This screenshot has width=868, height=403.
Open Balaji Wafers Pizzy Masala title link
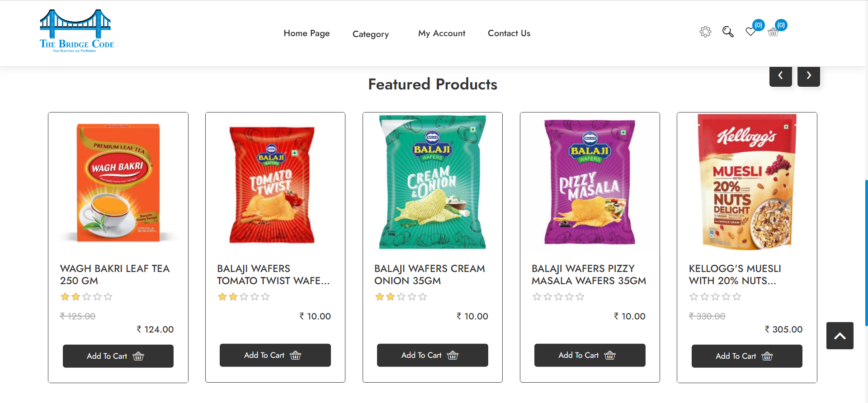click(589, 275)
